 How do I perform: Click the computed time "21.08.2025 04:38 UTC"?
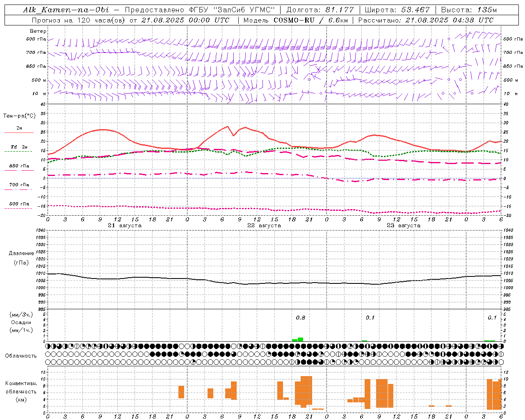pyautogui.click(x=449, y=20)
